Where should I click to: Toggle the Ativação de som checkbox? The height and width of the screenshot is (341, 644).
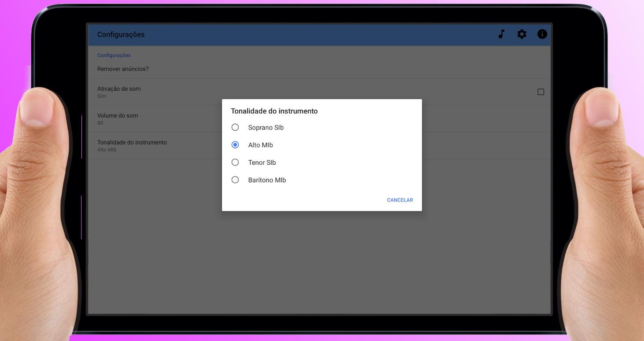point(541,92)
